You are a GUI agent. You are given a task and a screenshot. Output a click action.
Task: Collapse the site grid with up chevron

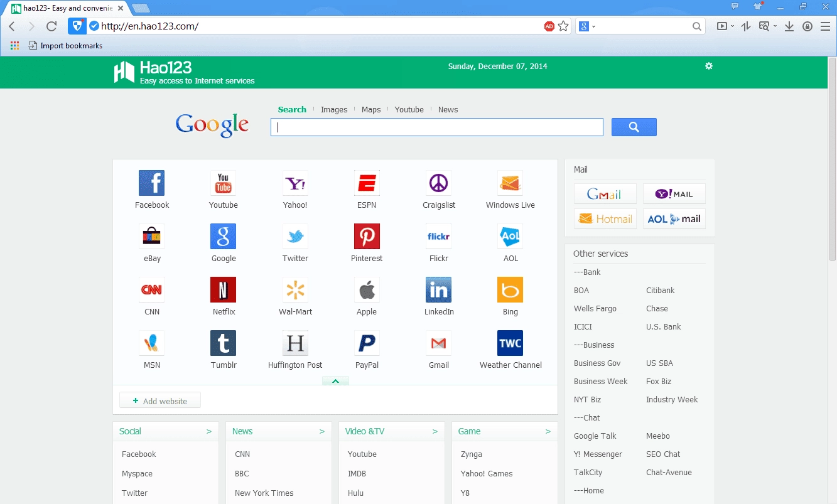pos(335,381)
